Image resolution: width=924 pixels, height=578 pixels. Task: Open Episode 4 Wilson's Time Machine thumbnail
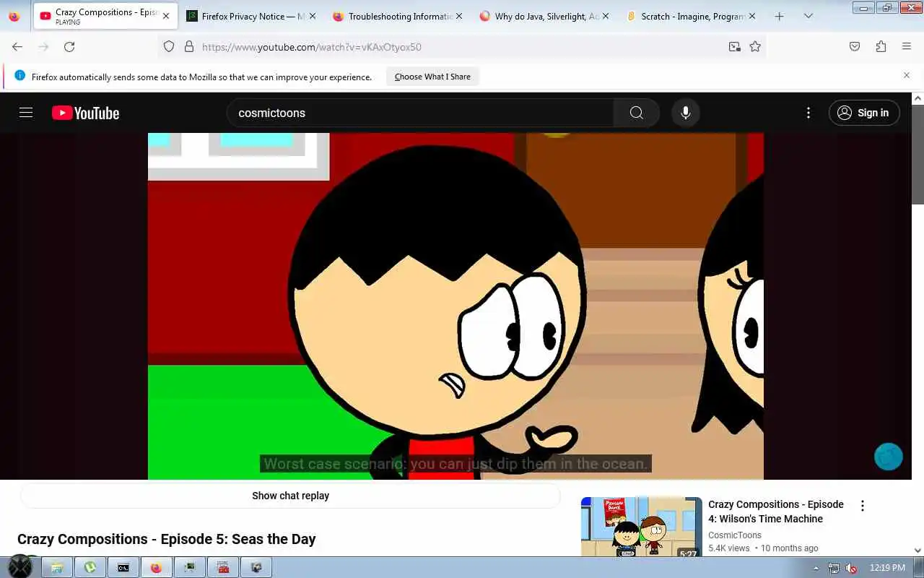coord(641,527)
